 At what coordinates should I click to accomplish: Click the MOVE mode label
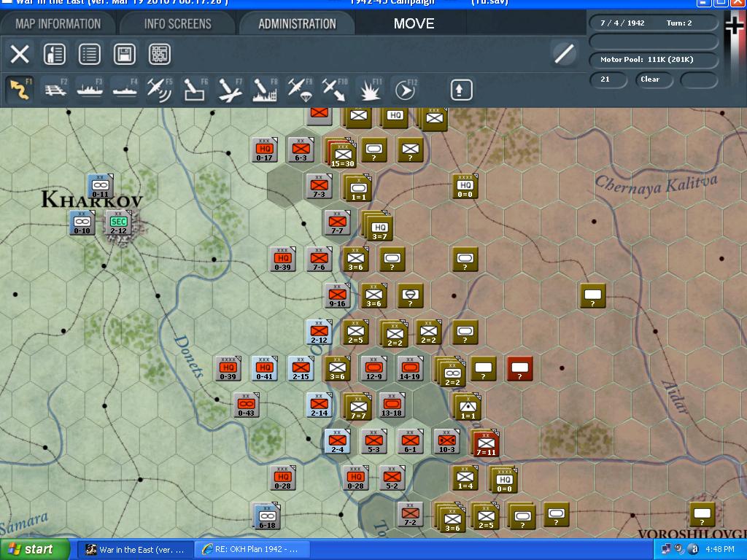tap(414, 24)
